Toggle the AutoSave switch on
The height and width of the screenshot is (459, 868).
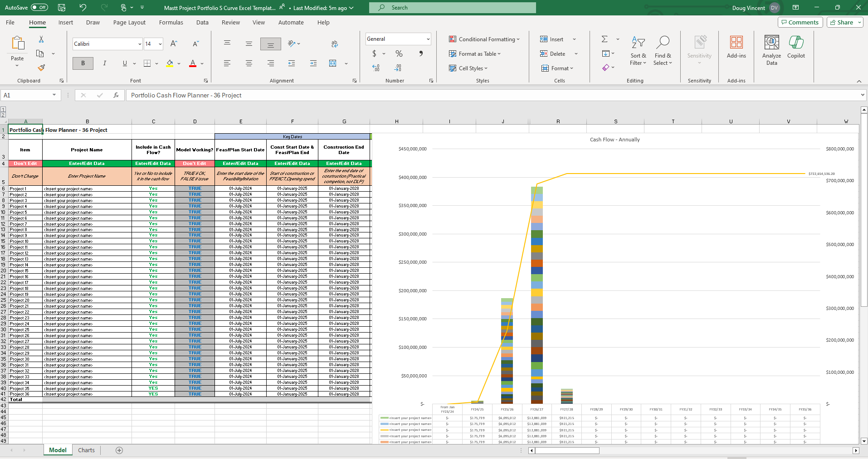[x=39, y=7]
